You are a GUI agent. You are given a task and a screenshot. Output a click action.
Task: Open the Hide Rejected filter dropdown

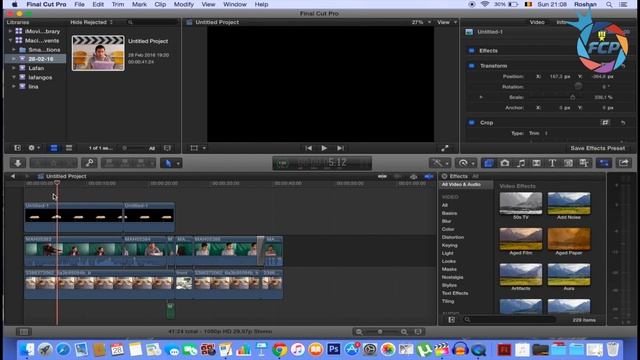click(x=92, y=22)
